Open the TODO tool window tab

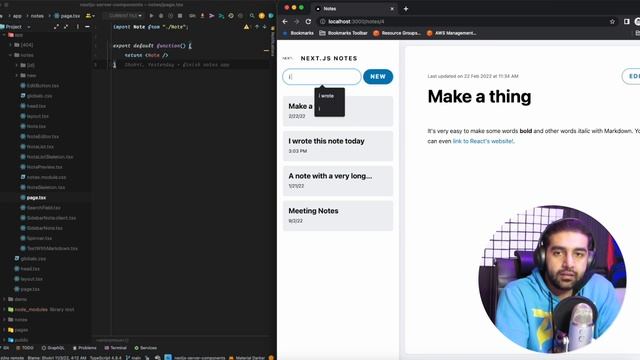point(25,348)
